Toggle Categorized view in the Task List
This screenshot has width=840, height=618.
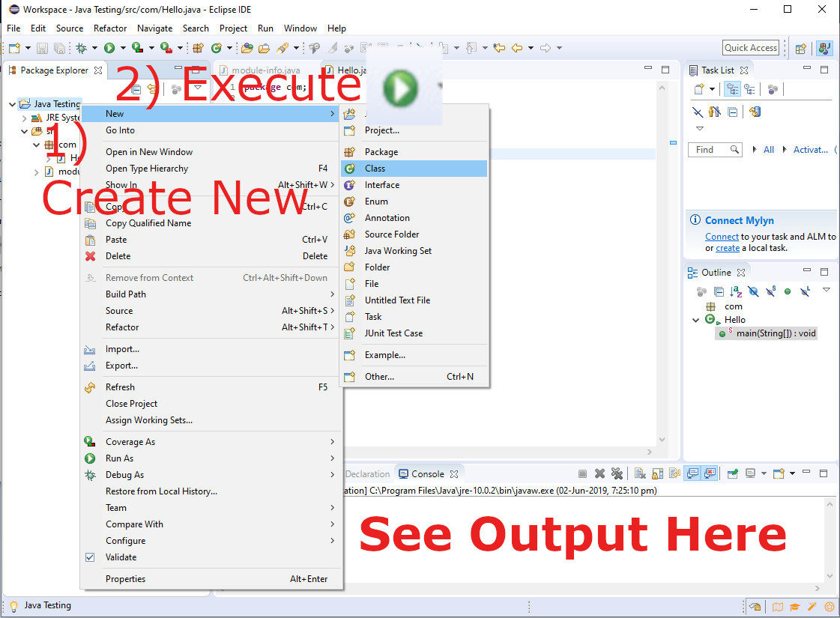732,88
